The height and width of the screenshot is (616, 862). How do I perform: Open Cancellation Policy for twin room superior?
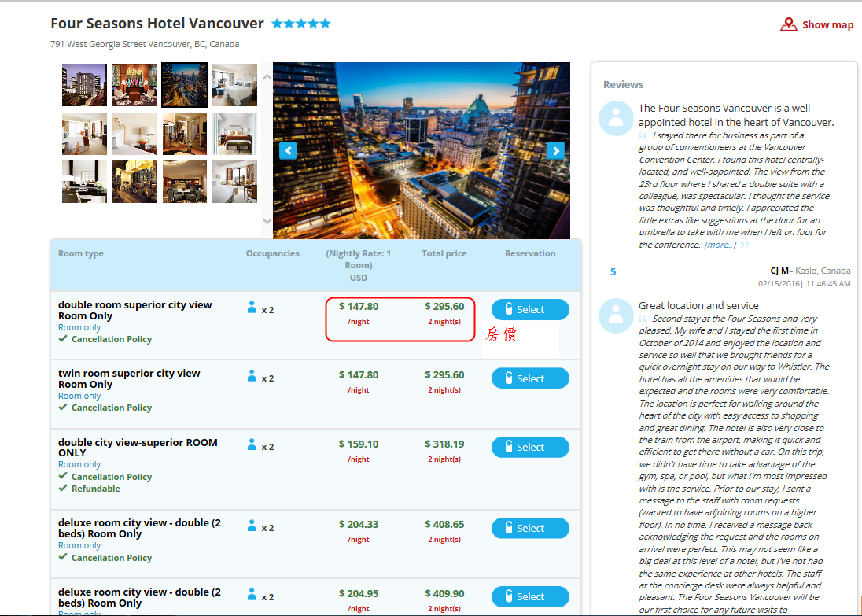coord(112,408)
